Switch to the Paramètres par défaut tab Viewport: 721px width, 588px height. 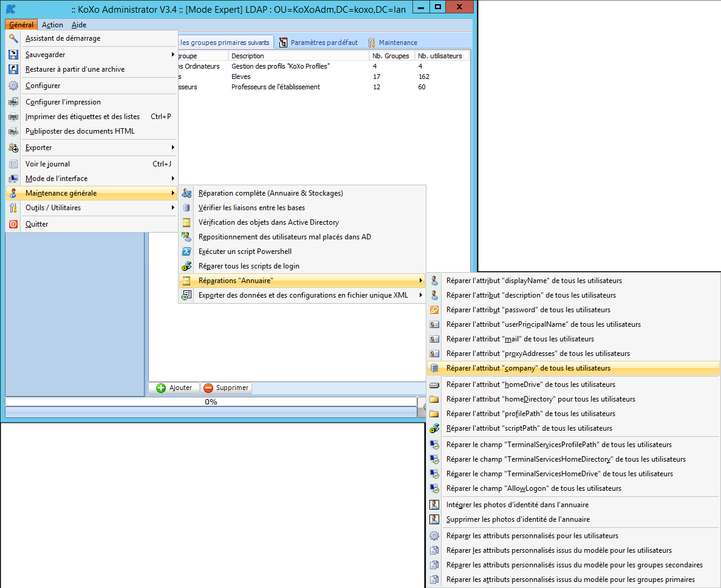319,43
